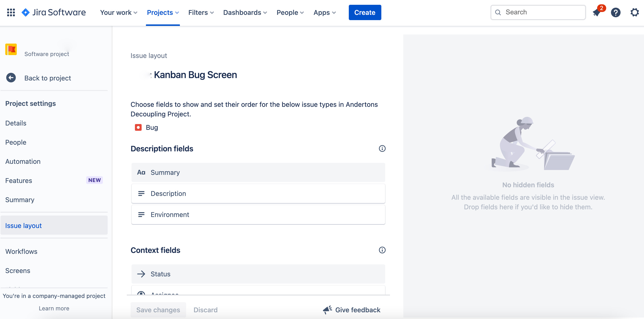Screen dimensions: 644x319
Task: Click the Jira Software logo
Action: [x=54, y=12]
